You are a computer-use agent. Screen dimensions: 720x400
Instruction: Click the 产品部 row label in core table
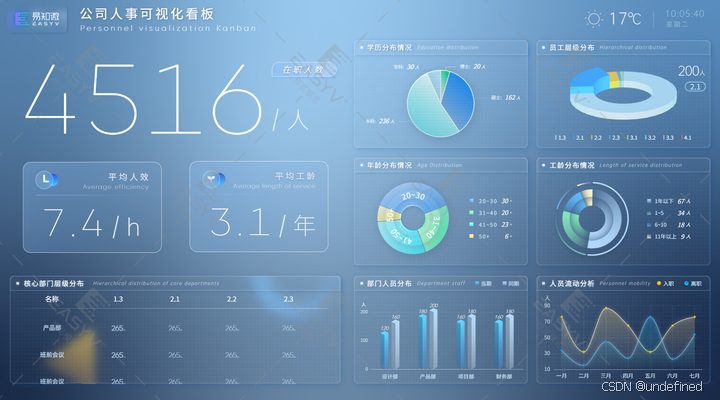click(52, 328)
